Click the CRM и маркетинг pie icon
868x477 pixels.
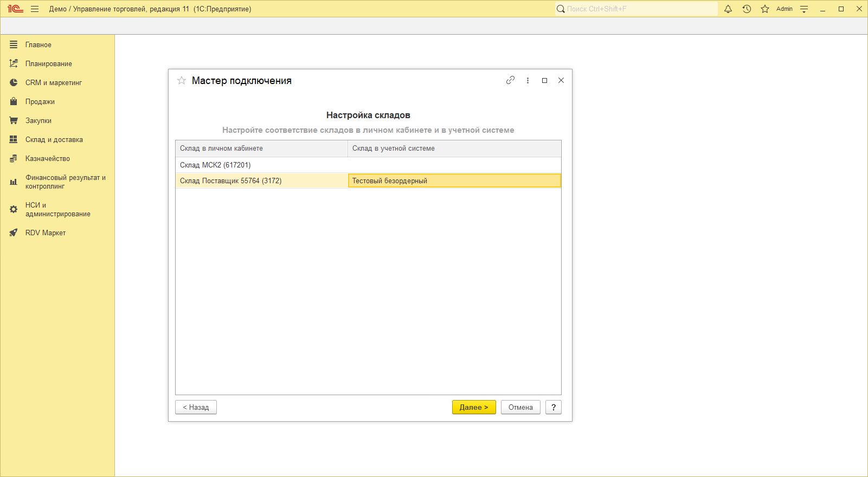(x=14, y=82)
